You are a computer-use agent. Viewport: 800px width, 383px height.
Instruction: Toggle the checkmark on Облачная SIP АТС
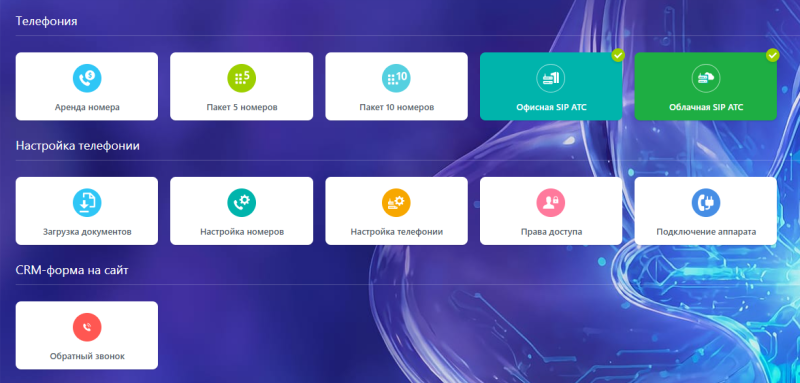773,55
